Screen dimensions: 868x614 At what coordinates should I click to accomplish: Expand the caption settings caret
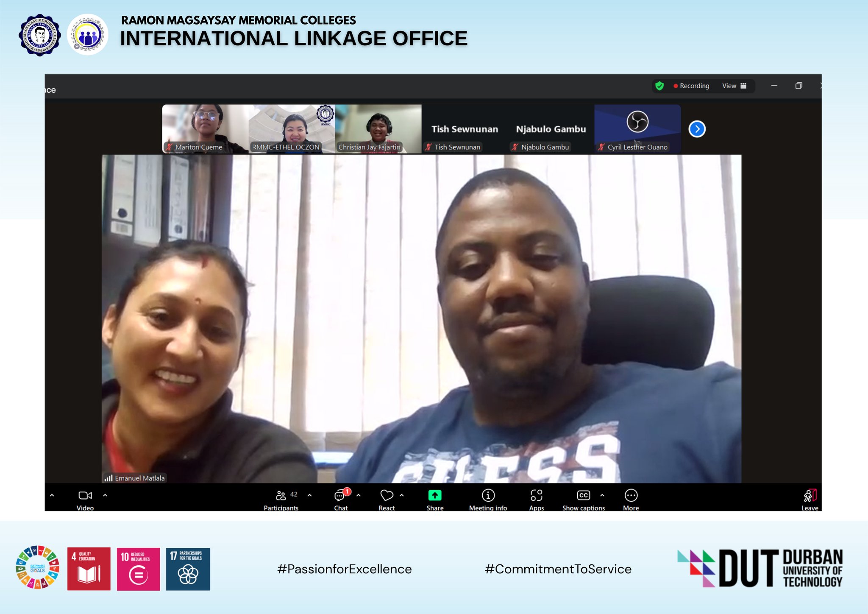pyautogui.click(x=602, y=495)
